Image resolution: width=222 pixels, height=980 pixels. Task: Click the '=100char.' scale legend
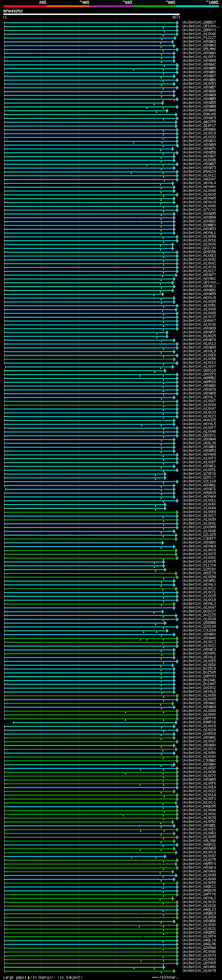(x=168, y=977)
